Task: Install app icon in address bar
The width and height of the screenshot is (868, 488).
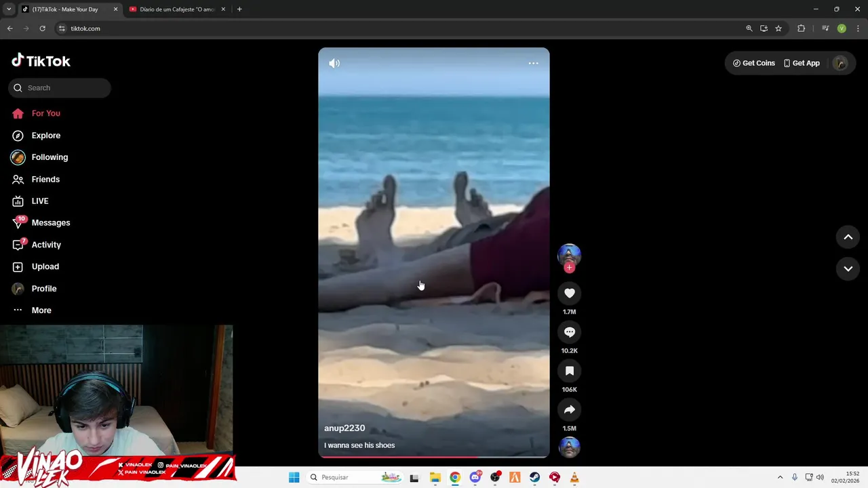Action: (764, 28)
